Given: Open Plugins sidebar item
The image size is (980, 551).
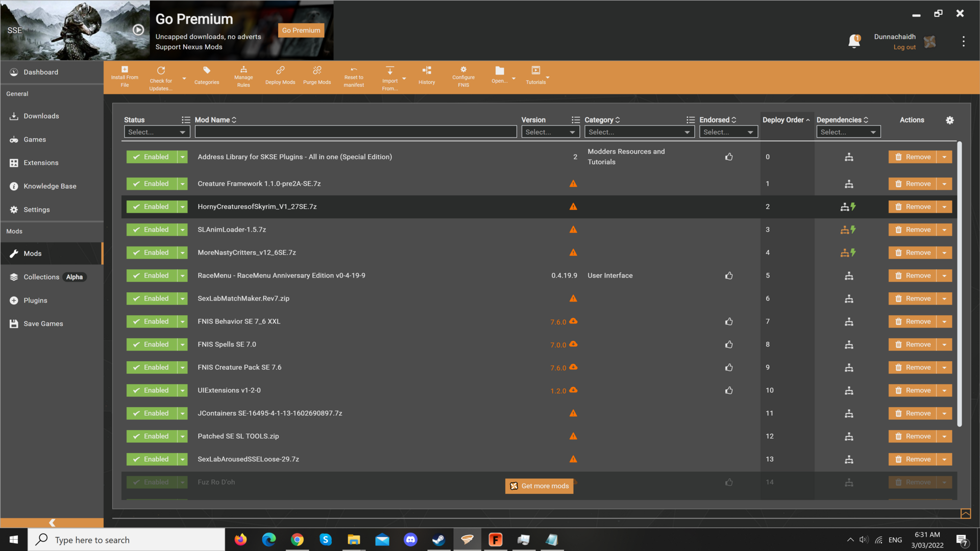Looking at the screenshot, I should click(52, 300).
